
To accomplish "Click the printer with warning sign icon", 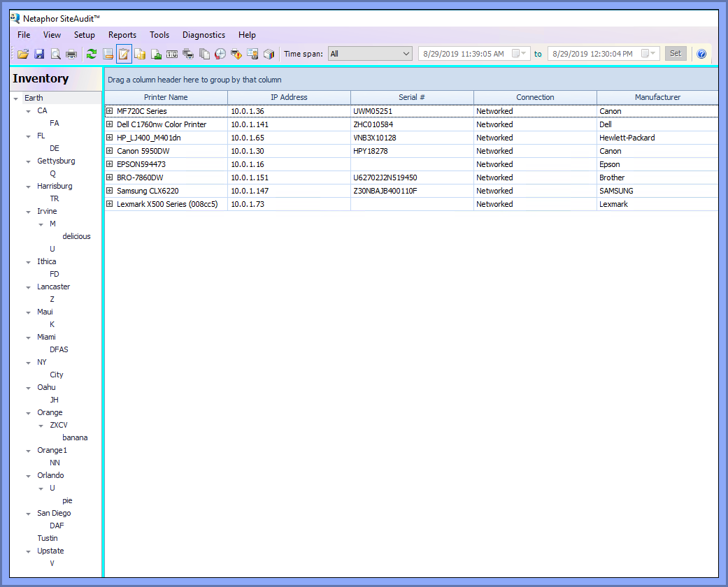I will point(236,54).
